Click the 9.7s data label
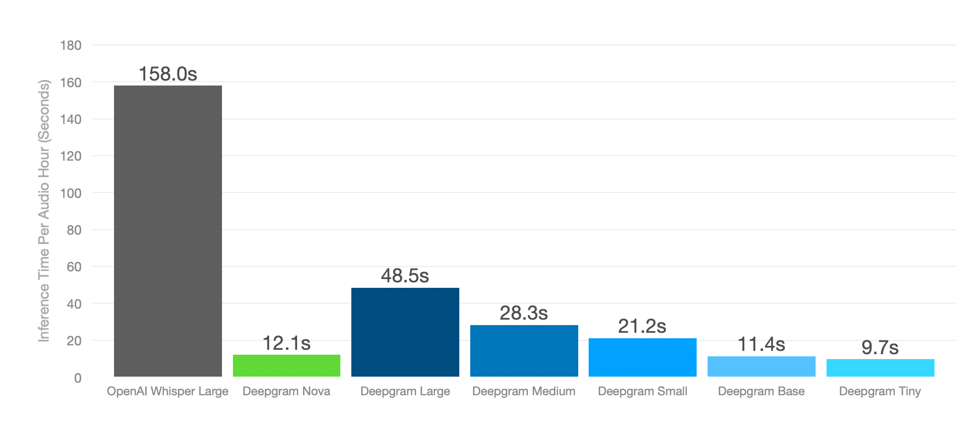 tap(880, 348)
